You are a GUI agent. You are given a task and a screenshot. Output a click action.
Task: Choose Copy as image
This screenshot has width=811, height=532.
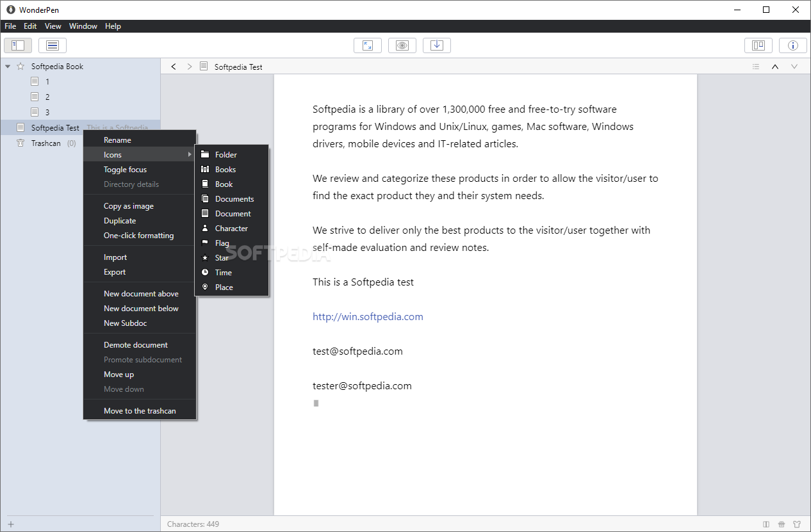140,206
